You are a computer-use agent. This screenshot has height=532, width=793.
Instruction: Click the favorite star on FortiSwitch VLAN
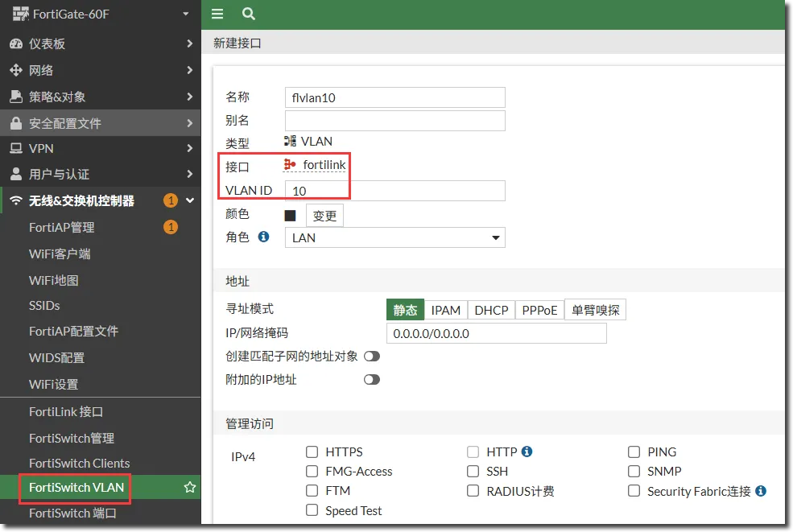190,487
